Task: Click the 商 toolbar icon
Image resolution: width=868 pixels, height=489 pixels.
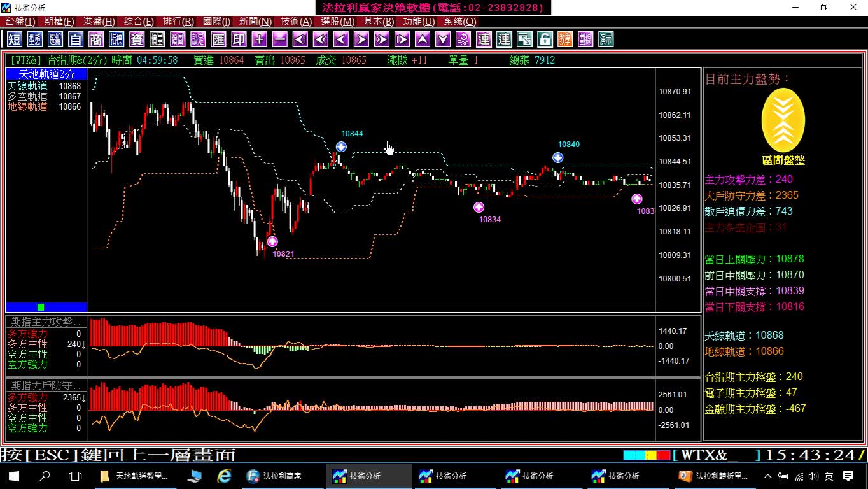Action: coord(96,39)
